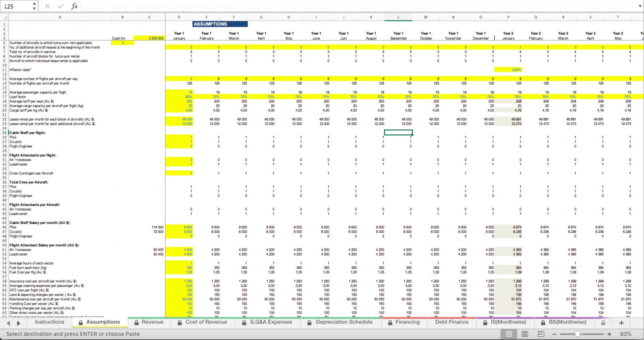Image resolution: width=644 pixels, height=340 pixels.
Task: Select row 25 header
Action: point(4,133)
